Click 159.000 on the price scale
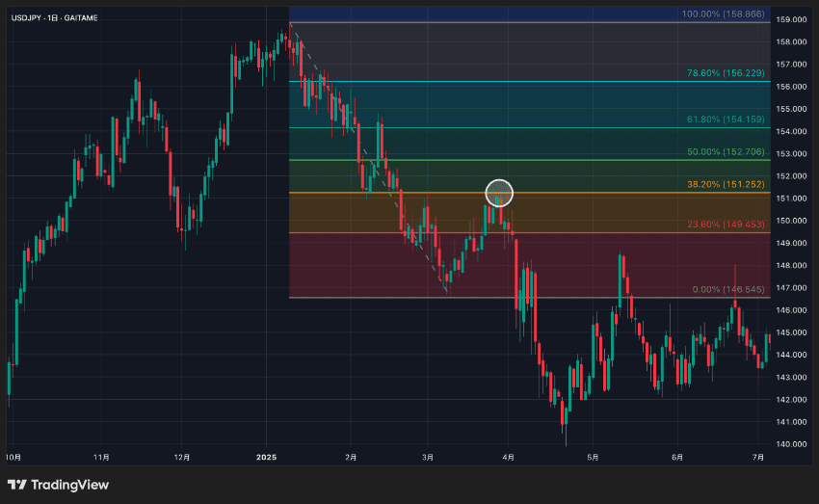The height and width of the screenshot is (504, 819). point(791,20)
